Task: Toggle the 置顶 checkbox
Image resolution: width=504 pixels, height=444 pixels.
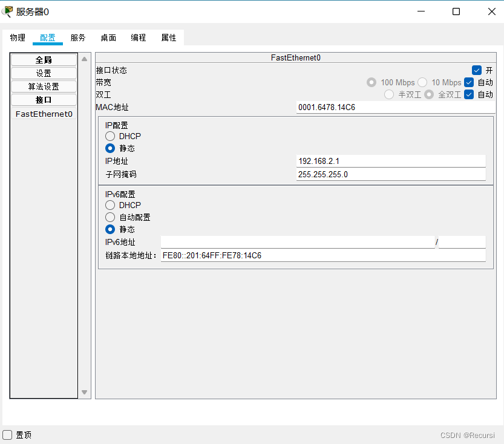Action: 7,435
